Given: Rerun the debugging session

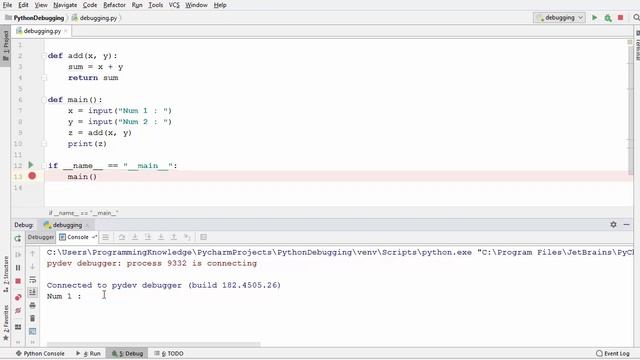Looking at the screenshot, I should pos(18,238).
